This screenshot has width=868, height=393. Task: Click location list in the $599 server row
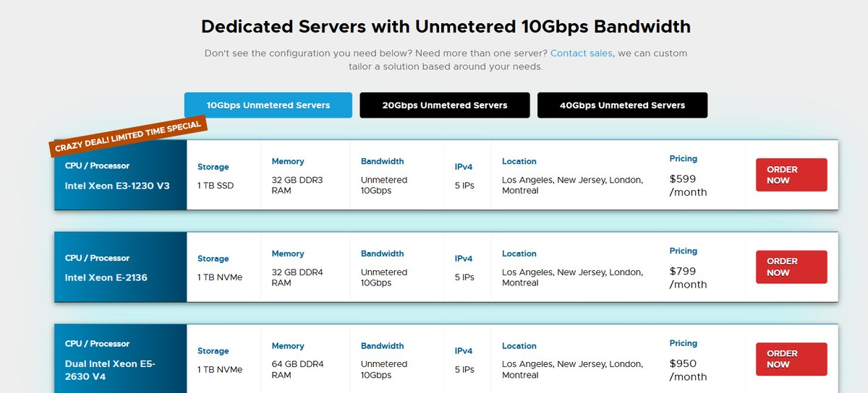click(x=572, y=186)
